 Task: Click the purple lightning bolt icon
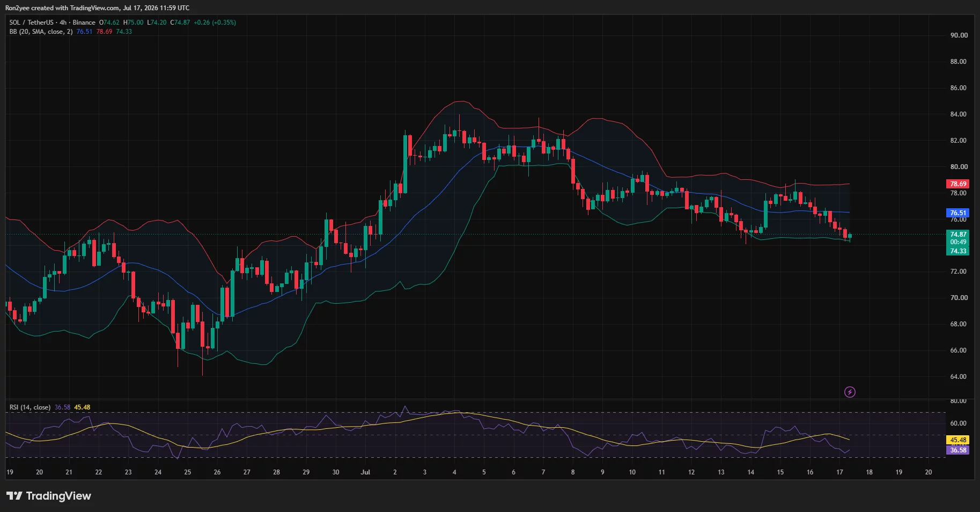[x=850, y=392]
